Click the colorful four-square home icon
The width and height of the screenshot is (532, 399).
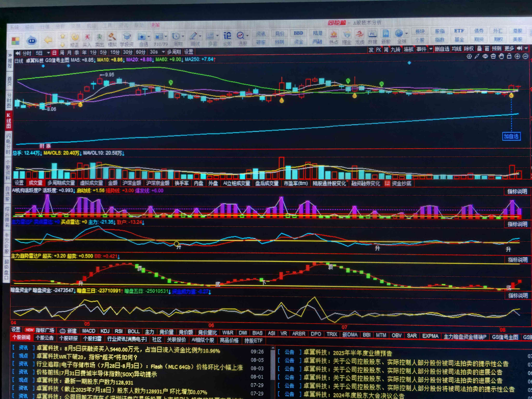15,41
